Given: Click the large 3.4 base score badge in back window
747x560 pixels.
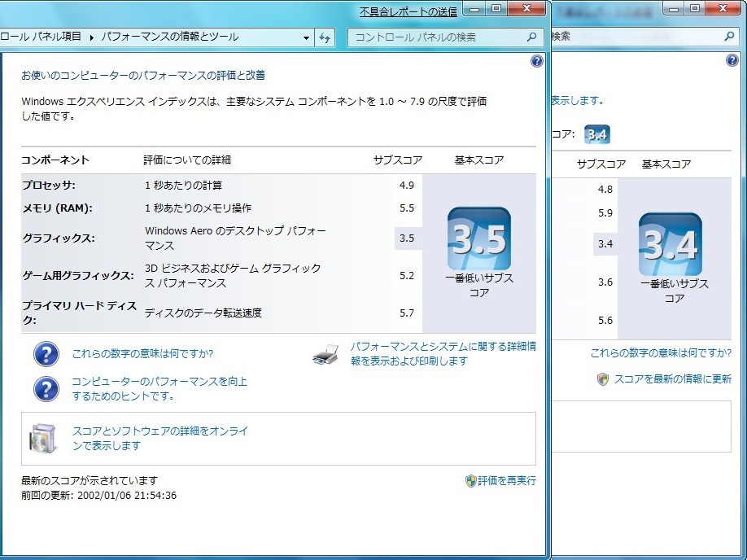Looking at the screenshot, I should 670,244.
